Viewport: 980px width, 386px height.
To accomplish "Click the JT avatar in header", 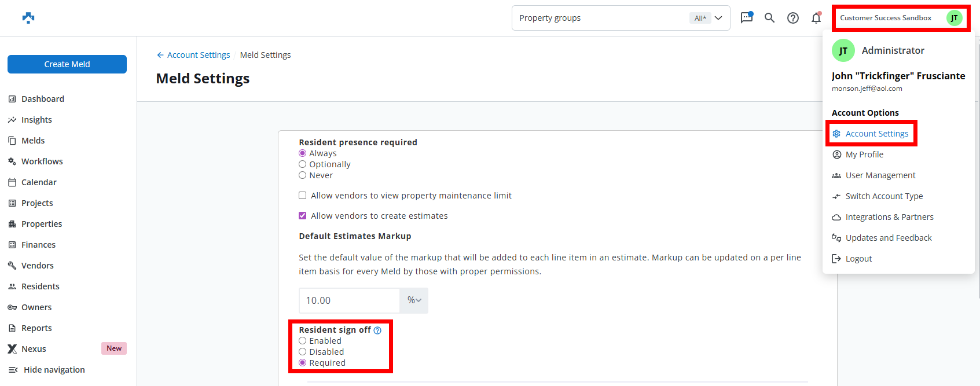I will 954,18.
